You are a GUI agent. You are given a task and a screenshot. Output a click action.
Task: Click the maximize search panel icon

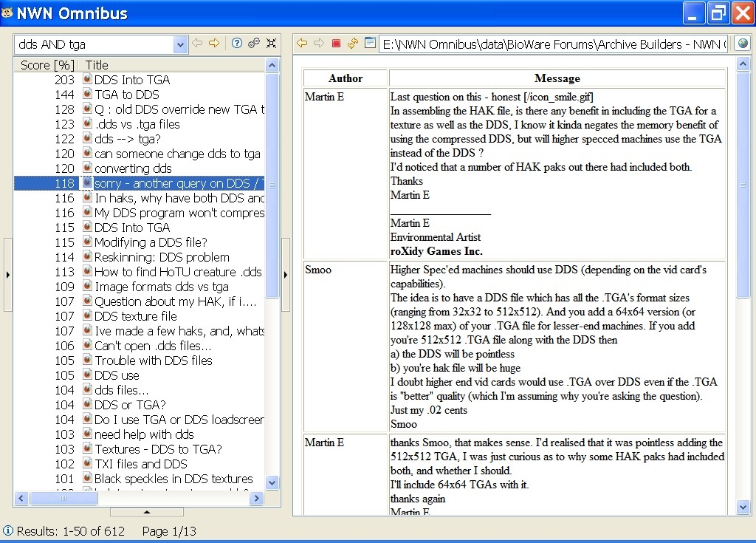271,44
